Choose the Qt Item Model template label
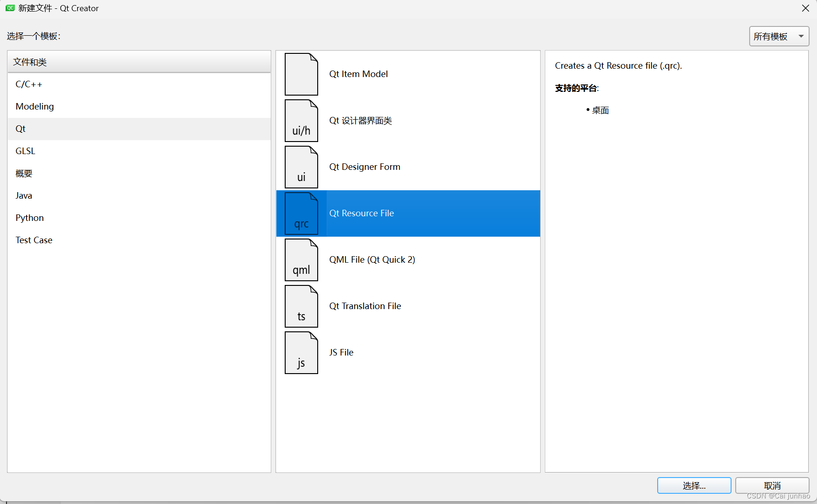Viewport: 817px width, 504px height. (x=359, y=74)
